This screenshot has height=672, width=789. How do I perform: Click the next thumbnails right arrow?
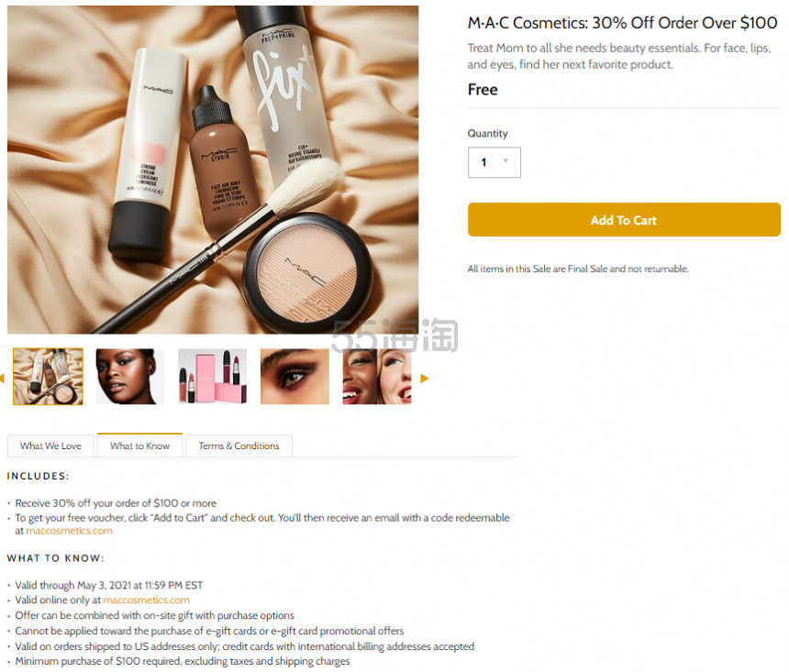(425, 379)
